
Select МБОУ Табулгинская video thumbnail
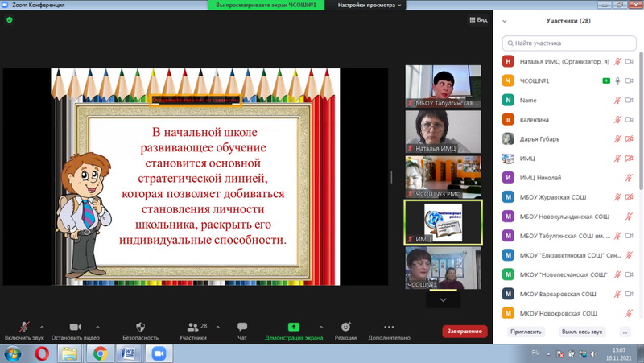coord(444,86)
